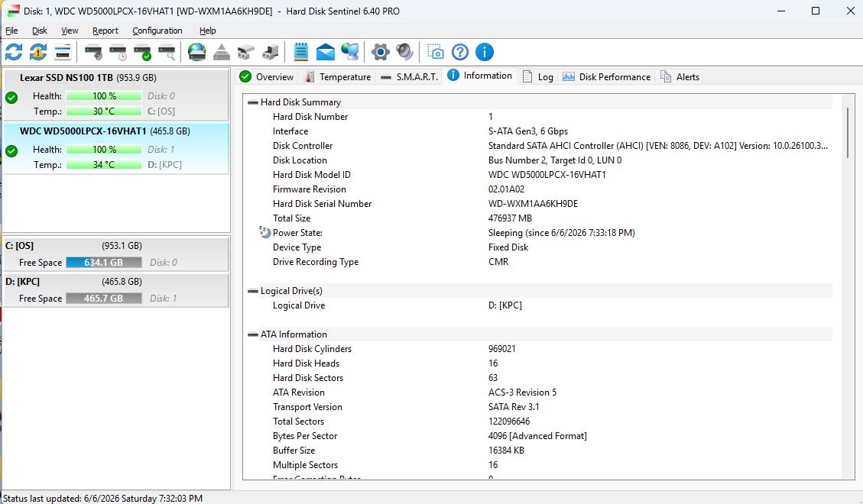
Task: Click the Buffer Size value 16384 KB
Action: [506, 450]
